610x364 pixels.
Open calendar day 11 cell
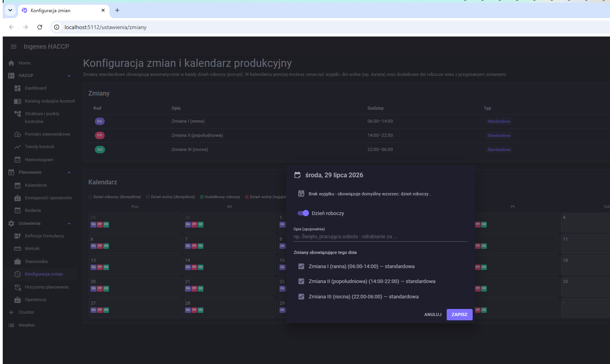(x=585, y=243)
